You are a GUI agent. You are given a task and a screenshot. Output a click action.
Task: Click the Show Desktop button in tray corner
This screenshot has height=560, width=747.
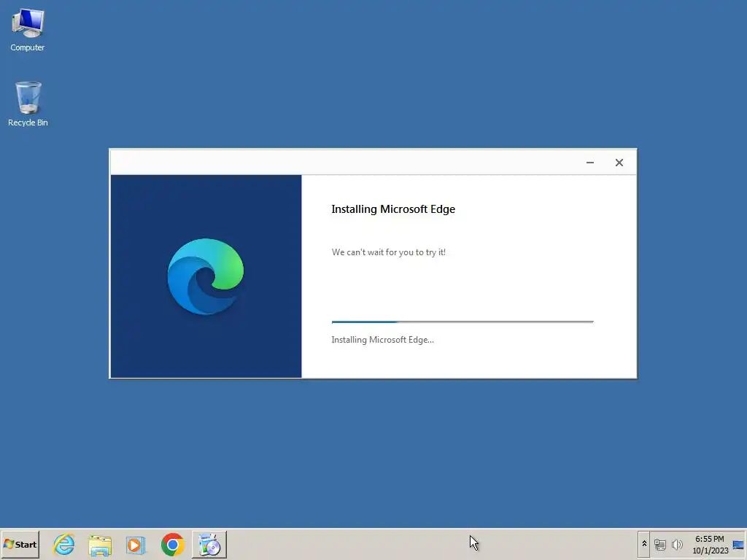(x=738, y=544)
